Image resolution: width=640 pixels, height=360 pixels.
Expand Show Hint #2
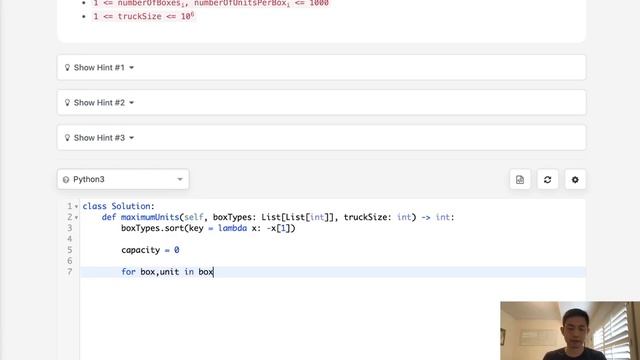[321, 102]
